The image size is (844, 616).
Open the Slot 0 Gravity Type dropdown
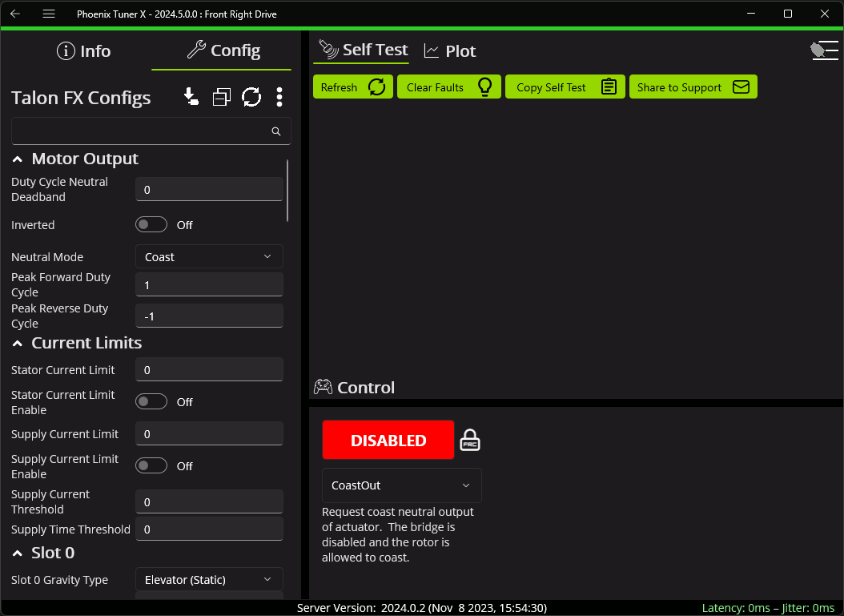[209, 579]
